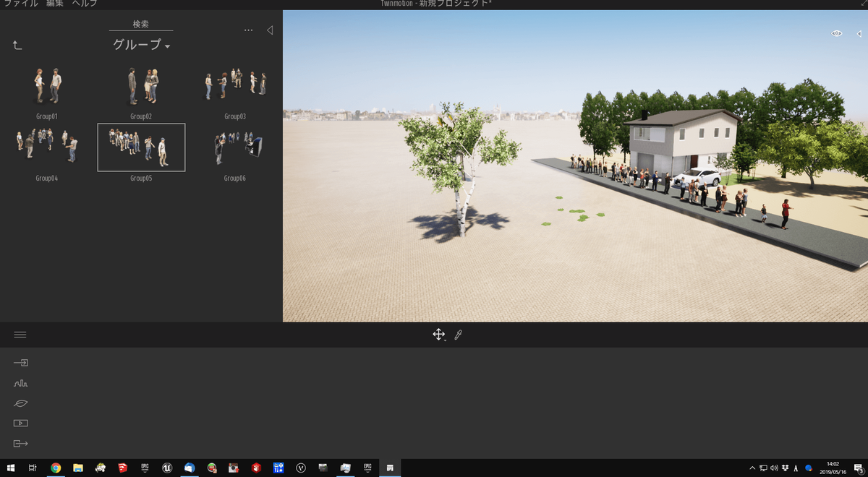Image resolution: width=868 pixels, height=477 pixels.
Task: Click the 検索 search field
Action: (141, 24)
